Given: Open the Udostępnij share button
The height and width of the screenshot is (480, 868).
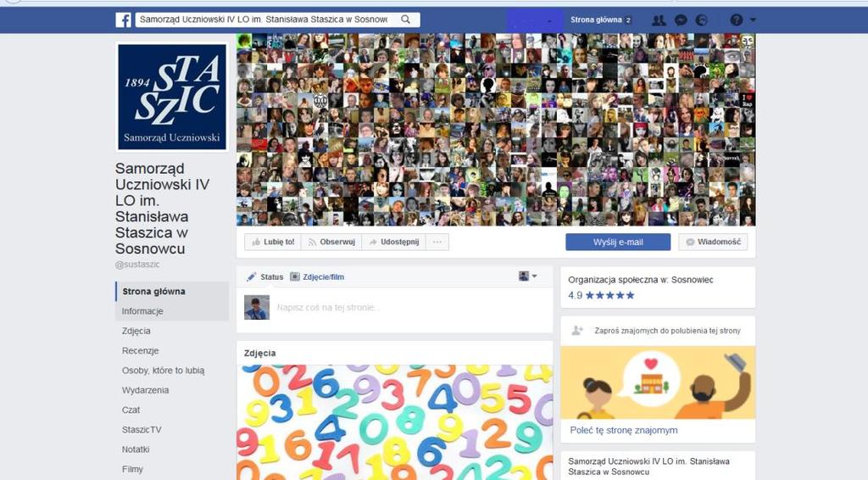Looking at the screenshot, I should point(393,242).
